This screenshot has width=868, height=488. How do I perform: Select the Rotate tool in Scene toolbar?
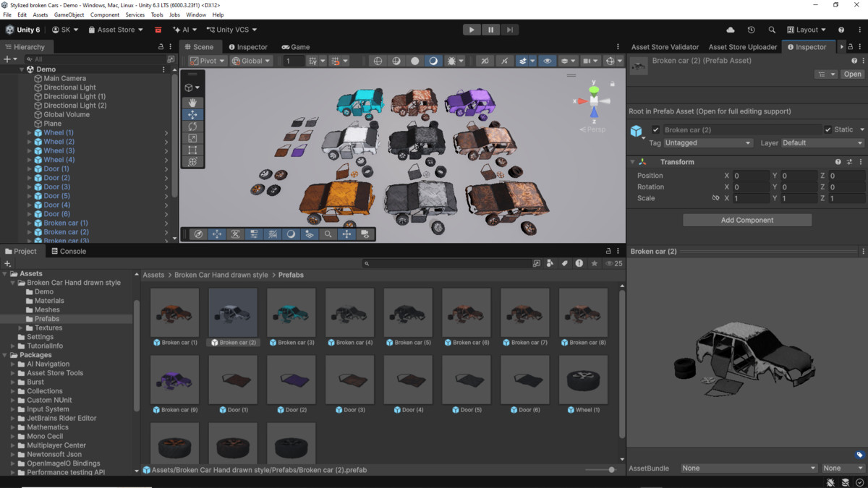(192, 127)
